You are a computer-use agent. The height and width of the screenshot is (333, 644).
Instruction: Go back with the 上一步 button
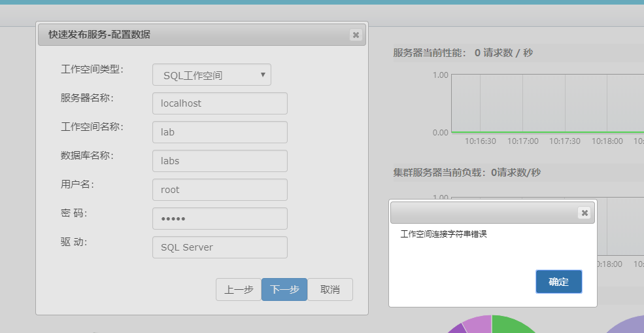click(x=239, y=289)
